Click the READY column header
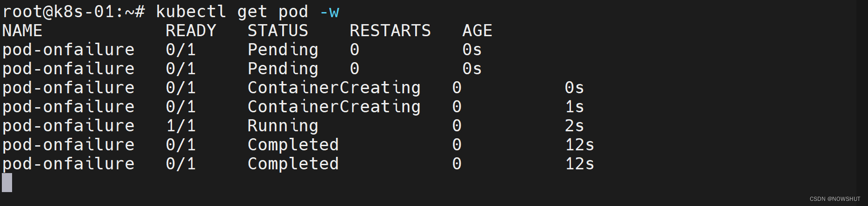The height and width of the screenshot is (206, 868). [x=191, y=31]
